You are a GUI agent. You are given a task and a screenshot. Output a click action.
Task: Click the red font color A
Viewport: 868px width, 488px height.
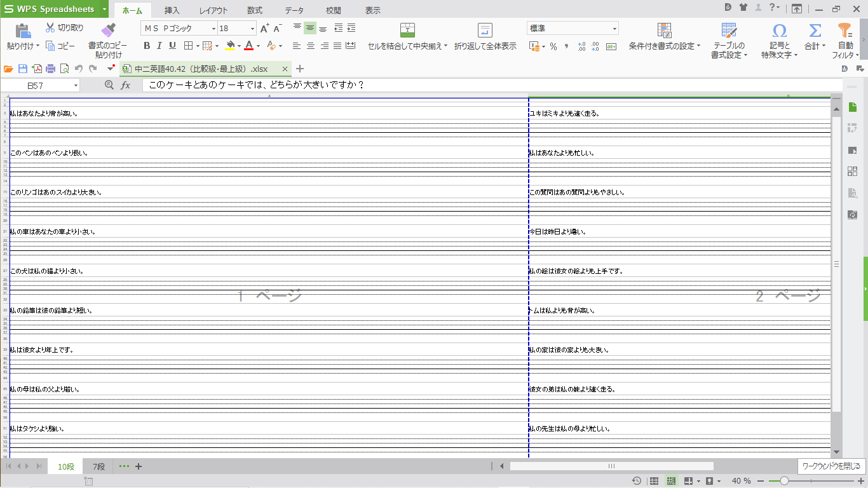[x=249, y=46]
